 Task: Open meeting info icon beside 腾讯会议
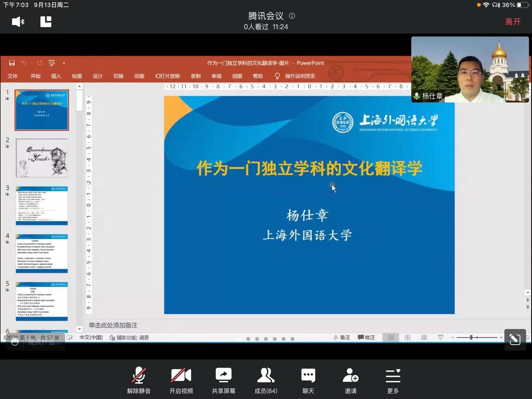pyautogui.click(x=292, y=16)
